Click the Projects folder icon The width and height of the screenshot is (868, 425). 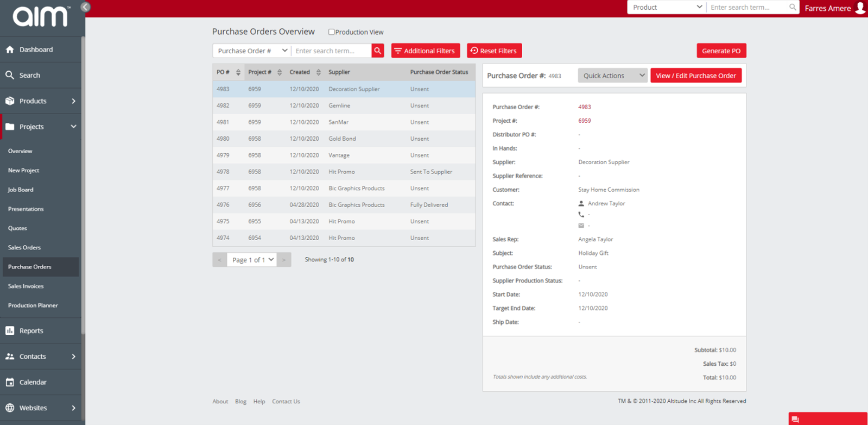pyautogui.click(x=10, y=127)
